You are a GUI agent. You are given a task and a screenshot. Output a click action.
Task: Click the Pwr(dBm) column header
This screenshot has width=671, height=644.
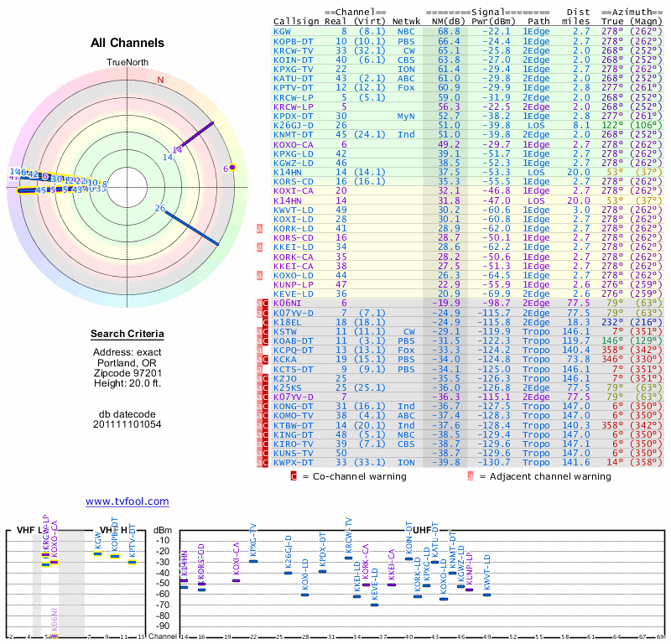[x=493, y=22]
